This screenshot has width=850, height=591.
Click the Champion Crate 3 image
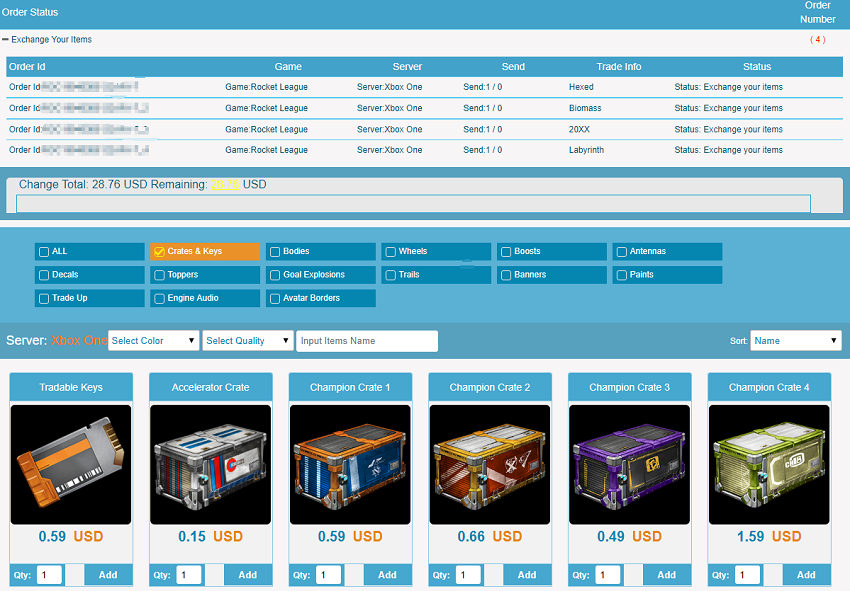629,464
